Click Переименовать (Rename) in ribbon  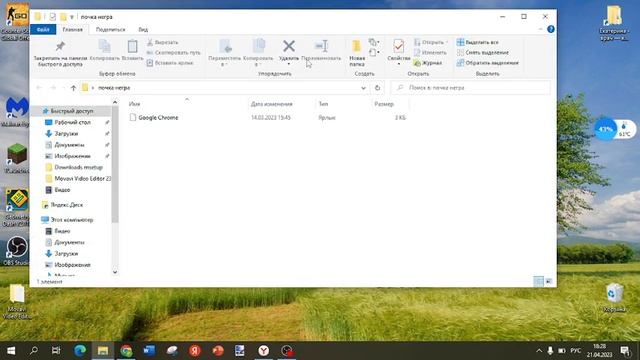click(x=321, y=51)
